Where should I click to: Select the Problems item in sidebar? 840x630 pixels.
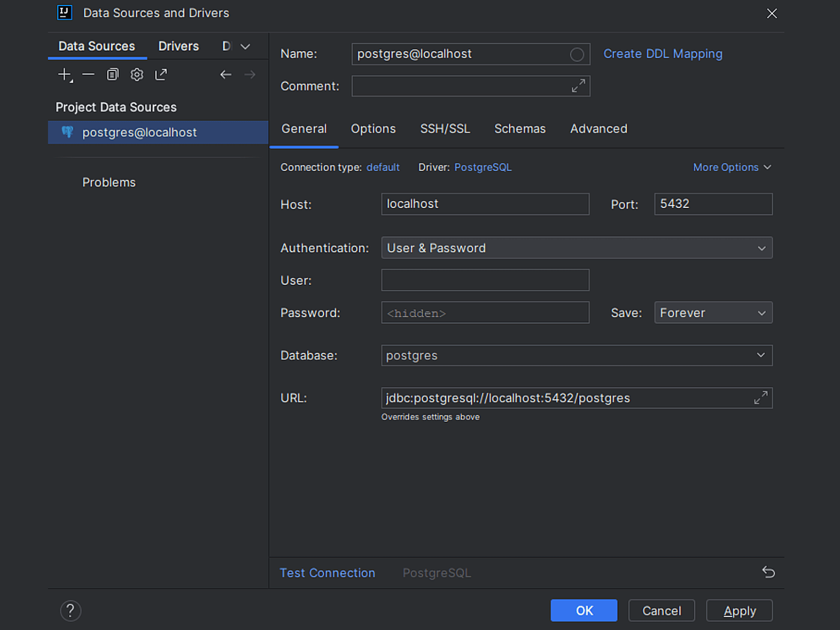tap(109, 182)
